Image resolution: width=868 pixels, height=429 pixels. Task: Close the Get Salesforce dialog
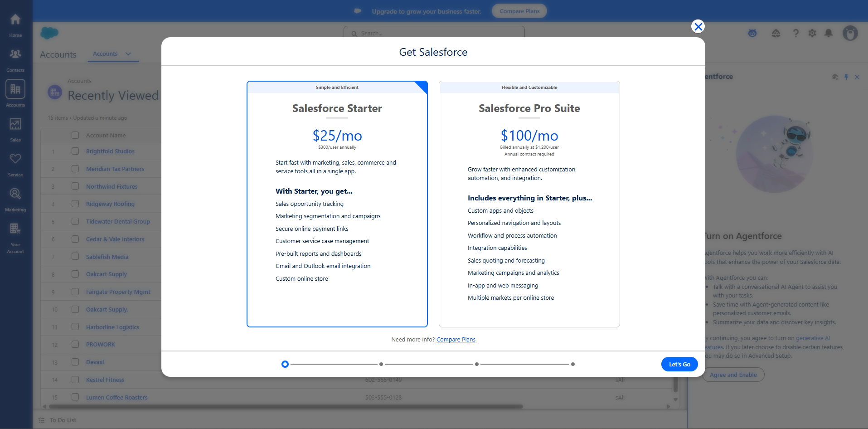[x=698, y=26]
